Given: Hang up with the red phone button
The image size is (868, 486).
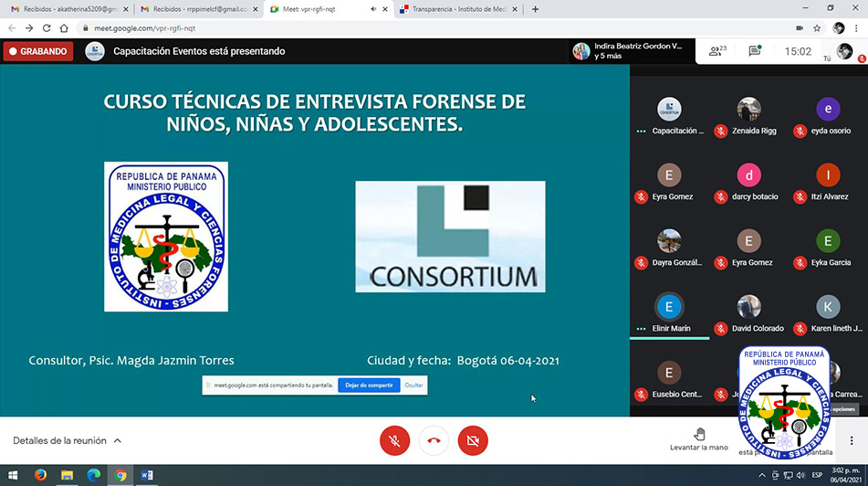Looking at the screenshot, I should pos(434,440).
